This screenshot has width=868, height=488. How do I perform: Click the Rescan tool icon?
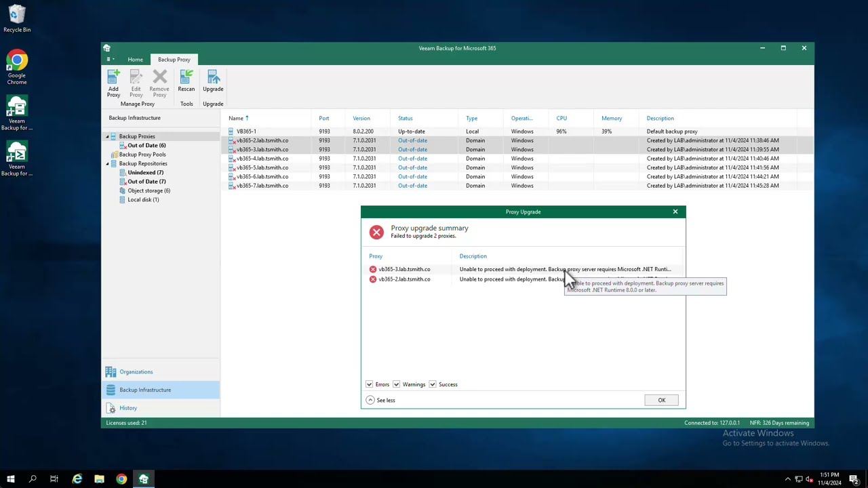(x=186, y=81)
